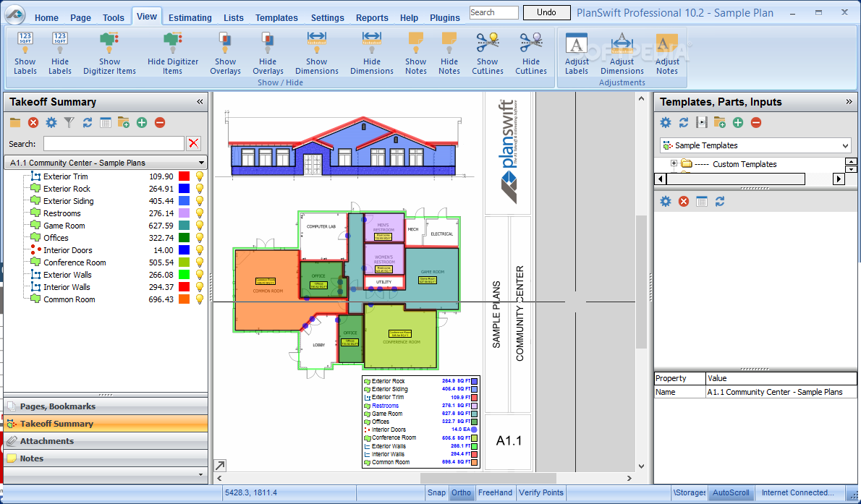Collapse the Templates, Parts, Inputs panel
This screenshot has height=504, width=861.
pos(849,101)
